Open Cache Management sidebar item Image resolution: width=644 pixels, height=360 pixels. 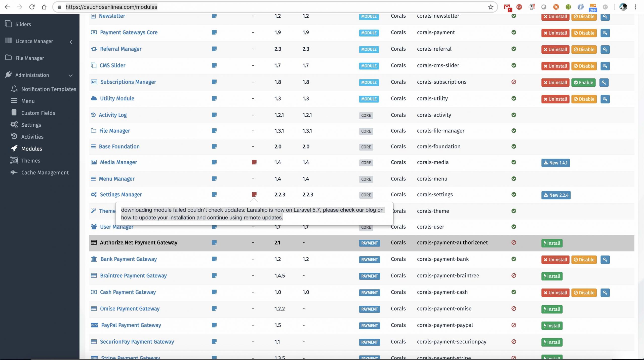click(x=45, y=172)
